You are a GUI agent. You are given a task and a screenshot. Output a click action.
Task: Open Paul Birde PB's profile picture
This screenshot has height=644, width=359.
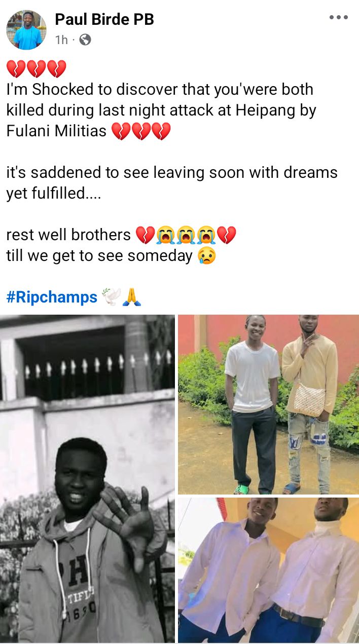pos(26,30)
